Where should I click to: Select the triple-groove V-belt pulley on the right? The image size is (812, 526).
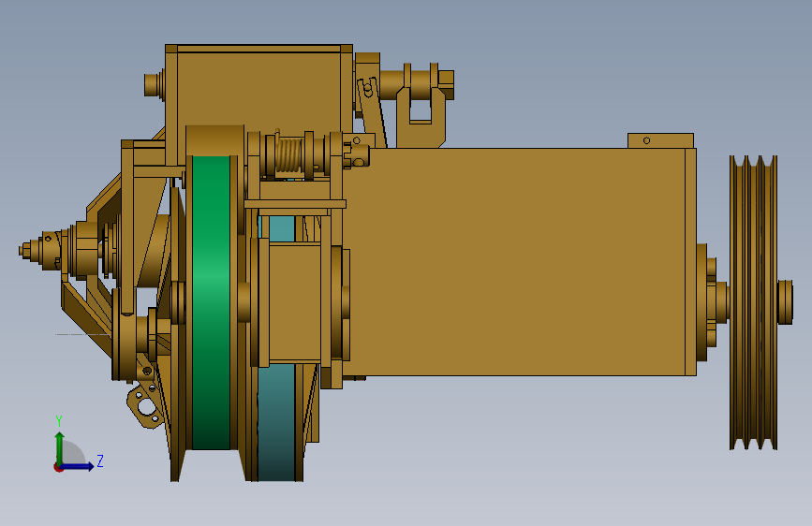coord(754,302)
